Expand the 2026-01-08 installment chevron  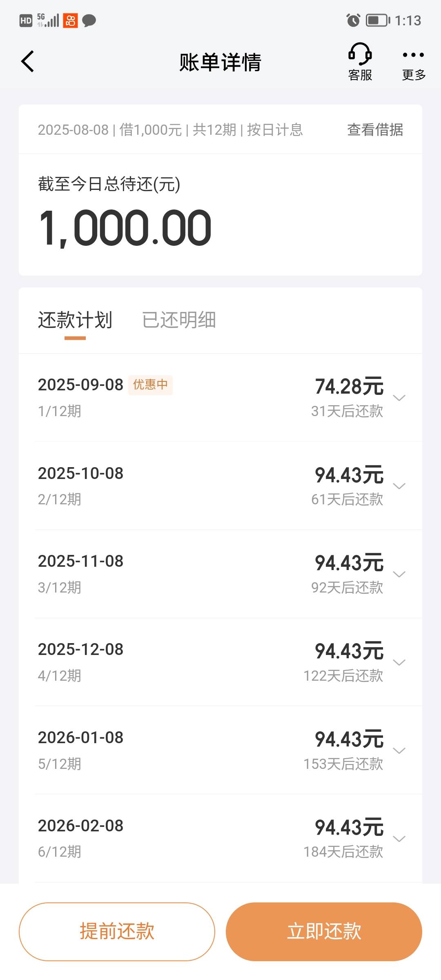pyautogui.click(x=399, y=751)
